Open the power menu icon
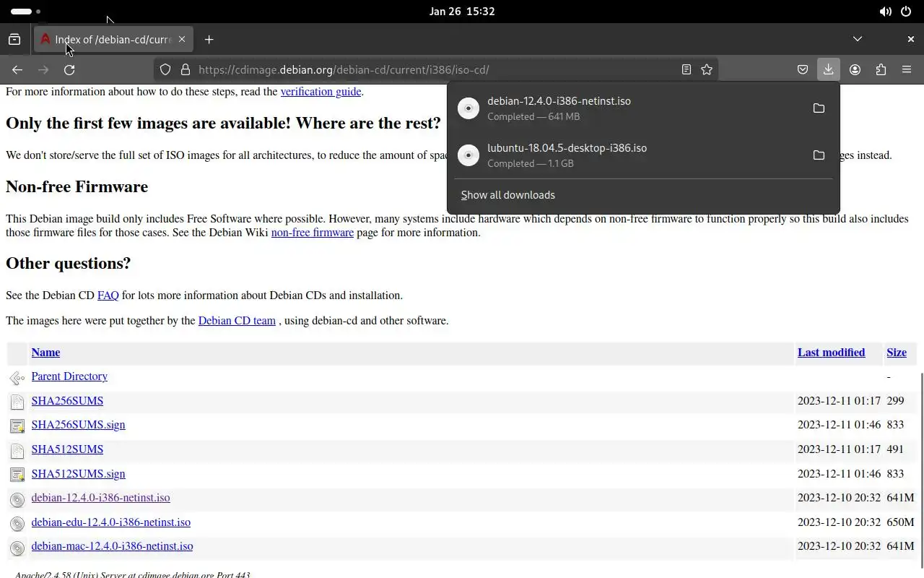 906,12
